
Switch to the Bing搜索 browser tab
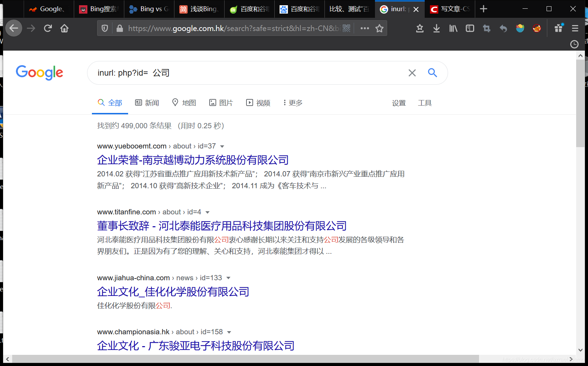coord(99,9)
